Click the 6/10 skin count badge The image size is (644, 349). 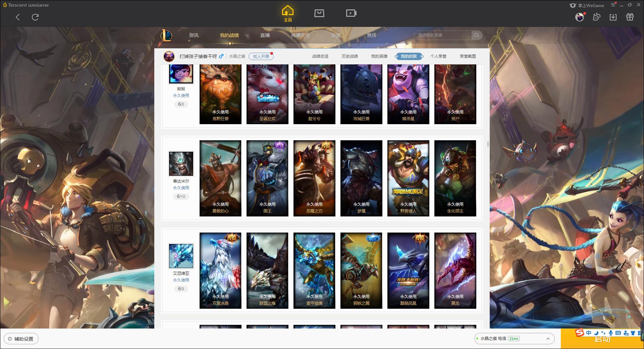coord(181,196)
